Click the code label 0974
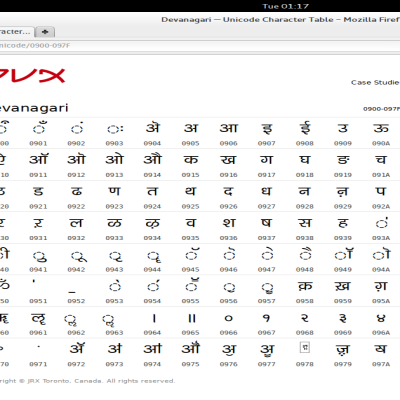 tap(152, 364)
